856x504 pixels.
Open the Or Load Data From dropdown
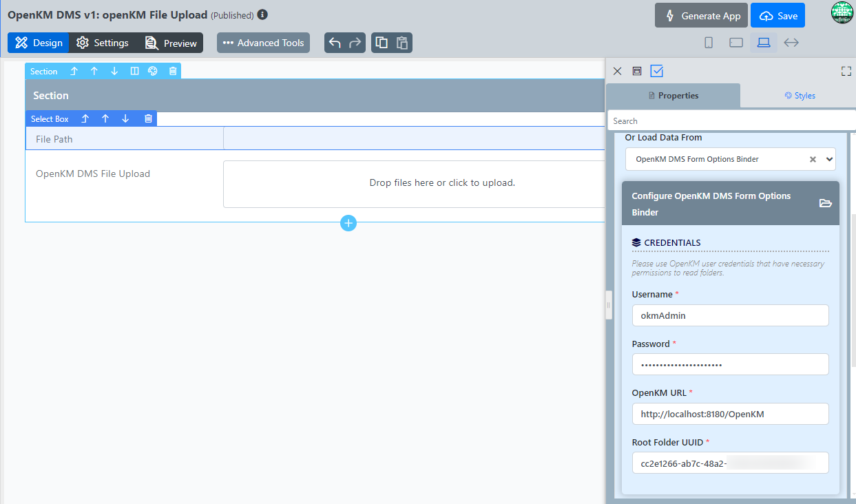[x=828, y=159]
